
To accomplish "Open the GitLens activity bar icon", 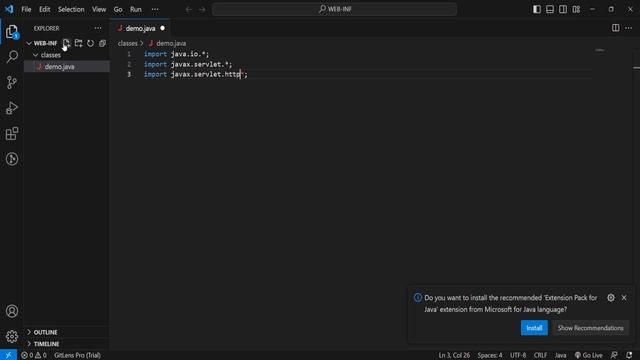I will (12, 159).
